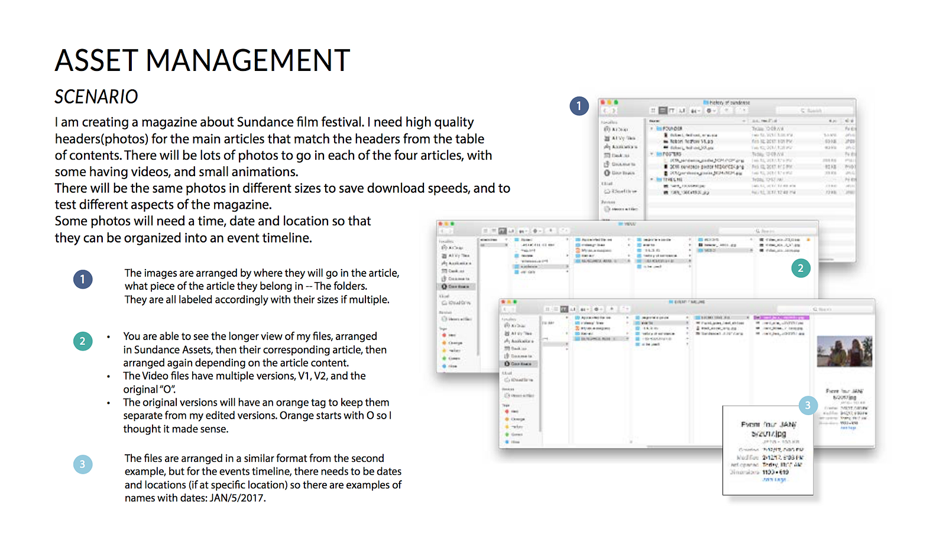Open AirDrop in EVENT TIMELINE window sidebar
Screen dimensions: 946x560
coord(515,326)
